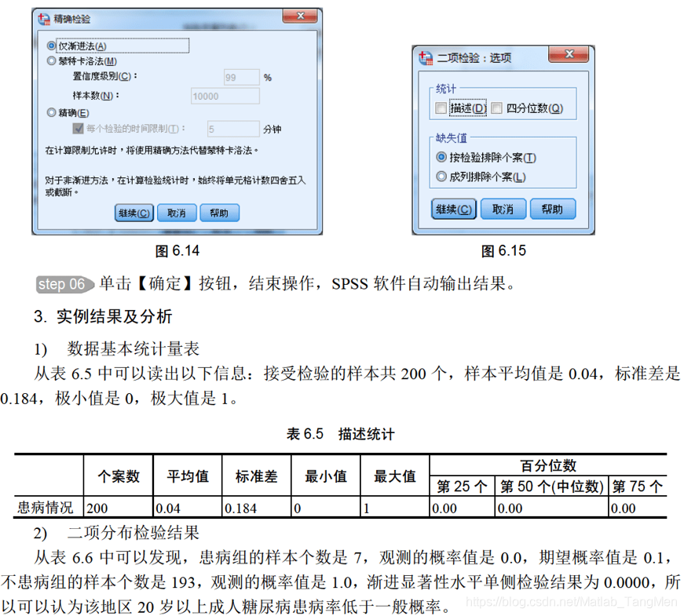684x616 pixels.
Task: Click the table cell value 0.184
Action: pyautogui.click(x=240, y=508)
